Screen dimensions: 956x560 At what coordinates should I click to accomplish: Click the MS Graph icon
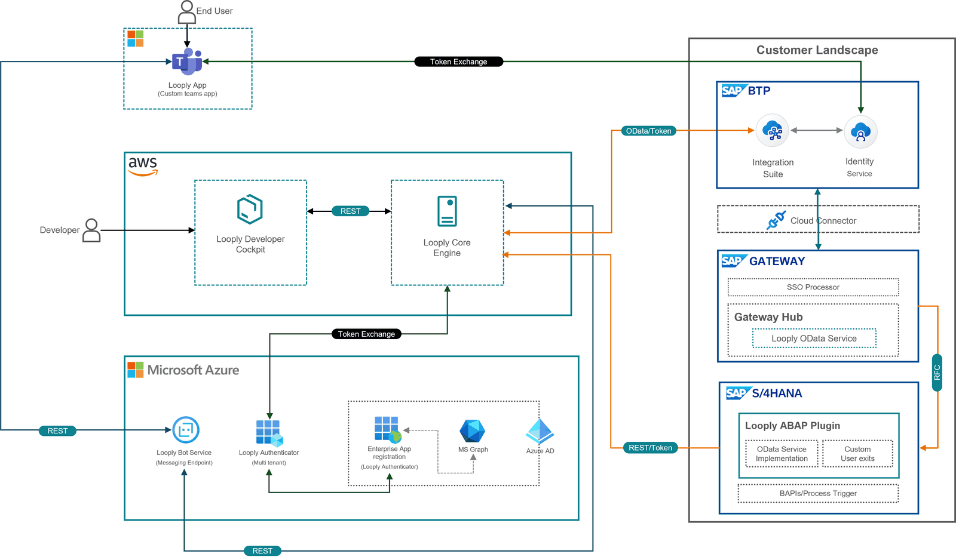click(473, 431)
